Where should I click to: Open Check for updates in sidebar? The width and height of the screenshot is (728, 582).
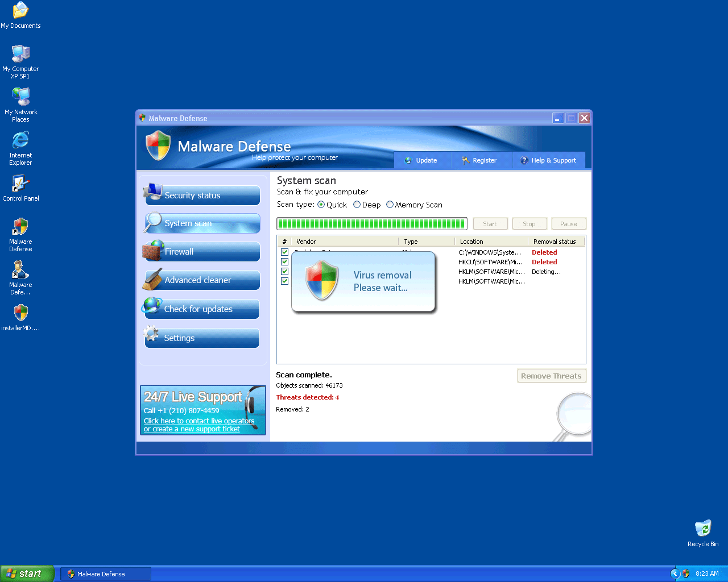coord(202,309)
